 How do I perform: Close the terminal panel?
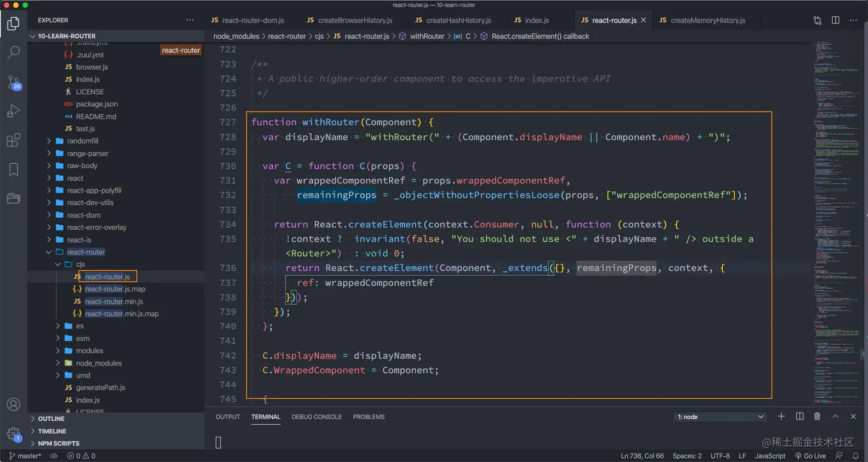coord(854,417)
